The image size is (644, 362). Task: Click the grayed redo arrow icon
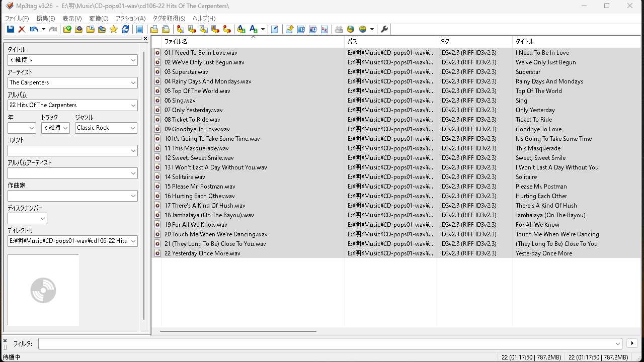point(53,29)
